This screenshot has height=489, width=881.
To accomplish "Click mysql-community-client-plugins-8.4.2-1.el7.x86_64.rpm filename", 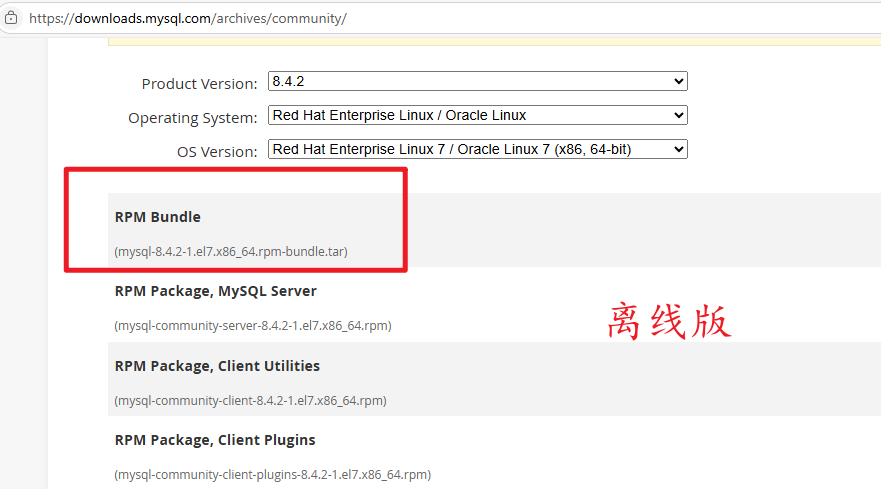I will click(273, 474).
